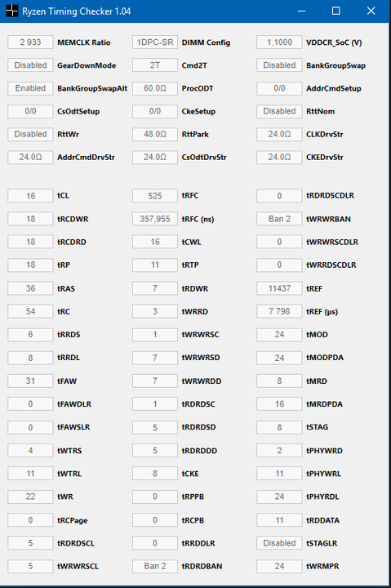Click the tWRWRBAN field showing Ban 2

tap(279, 219)
